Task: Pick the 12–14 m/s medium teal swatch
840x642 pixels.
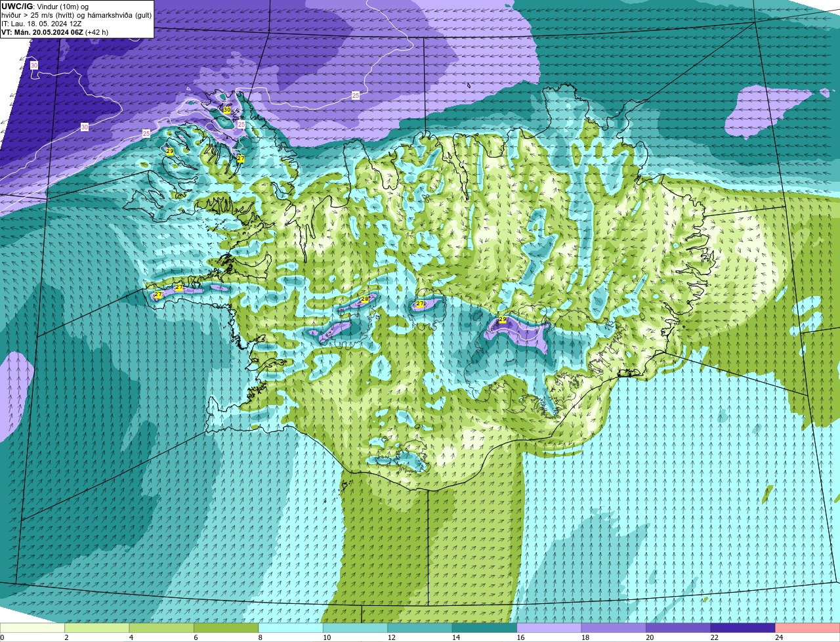Action: 420,628
